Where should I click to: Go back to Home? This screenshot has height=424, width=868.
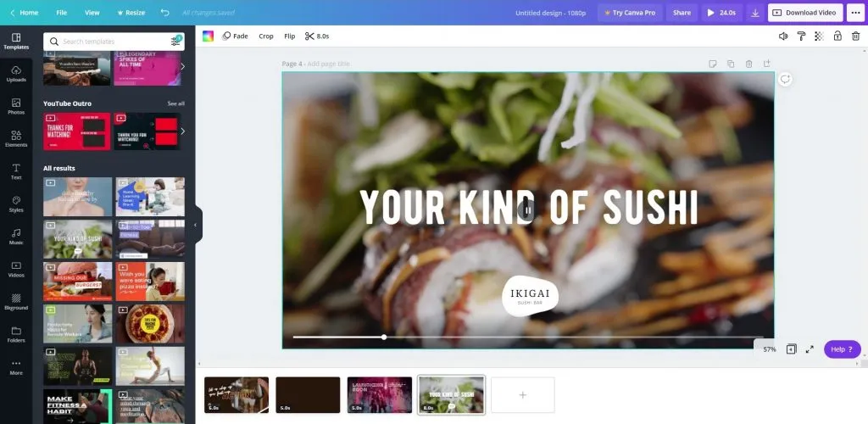(25, 12)
